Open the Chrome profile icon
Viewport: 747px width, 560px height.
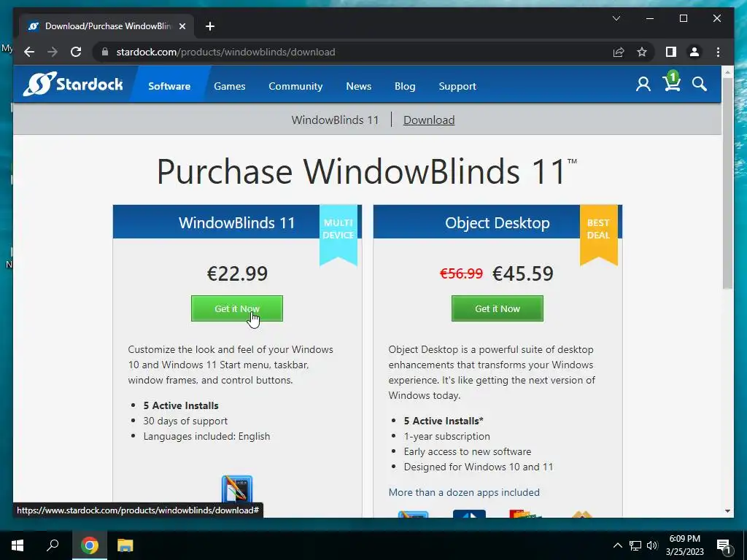pyautogui.click(x=694, y=52)
